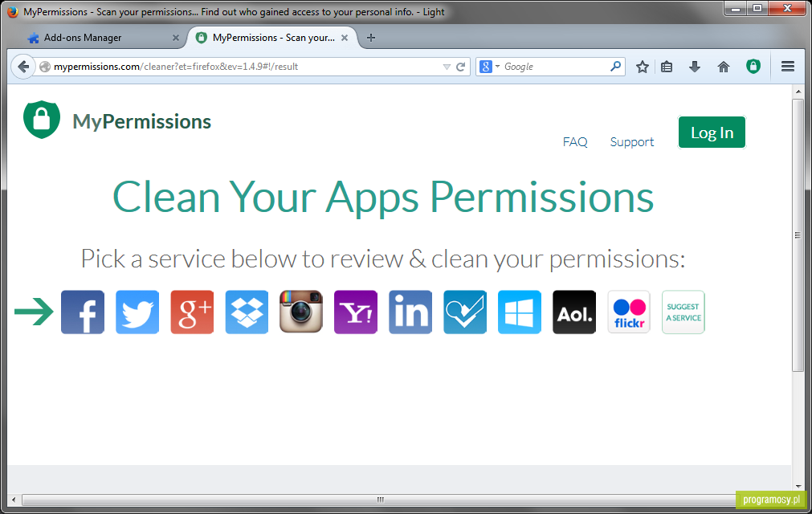Click the Suggest a Service tile
The image size is (812, 514).
683,312
